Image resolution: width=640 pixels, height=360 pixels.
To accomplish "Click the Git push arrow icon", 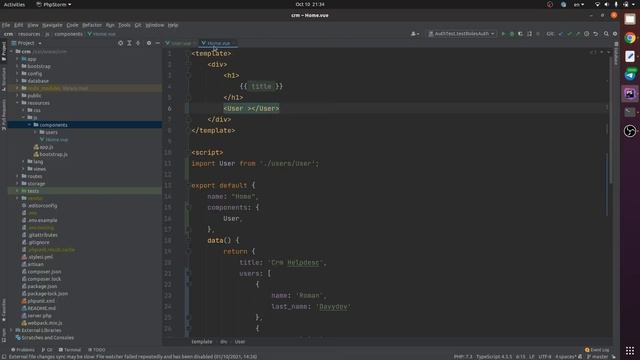I will (578, 34).
